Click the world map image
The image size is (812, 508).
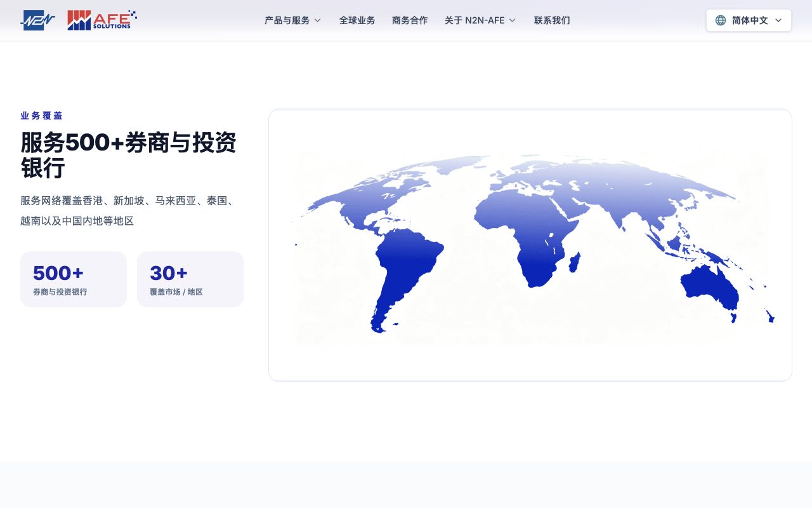tap(530, 245)
